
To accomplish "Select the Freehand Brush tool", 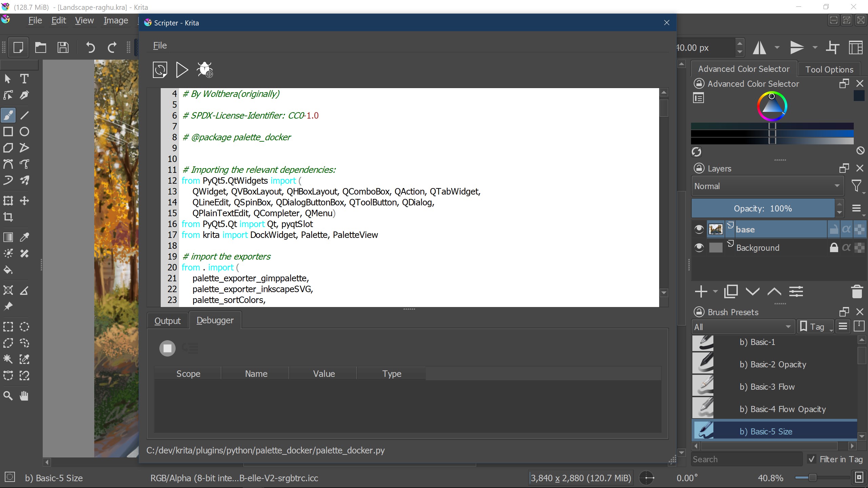I will [8, 115].
